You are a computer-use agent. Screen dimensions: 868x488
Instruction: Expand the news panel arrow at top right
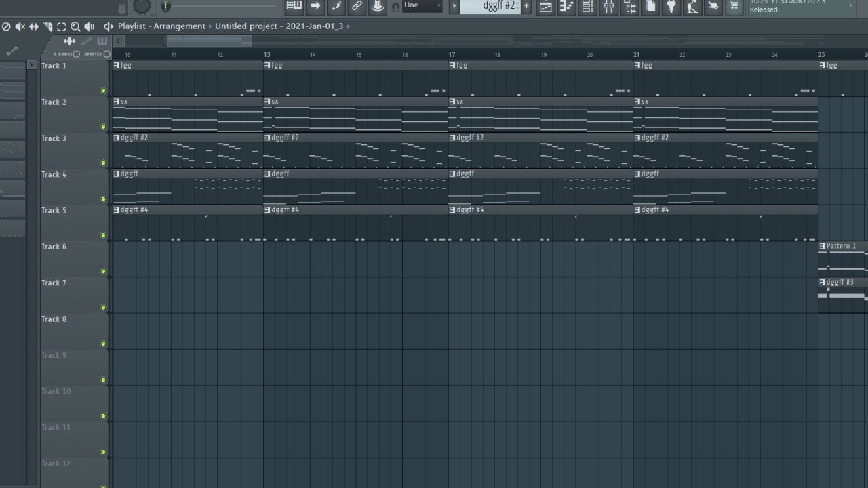[851, 5]
